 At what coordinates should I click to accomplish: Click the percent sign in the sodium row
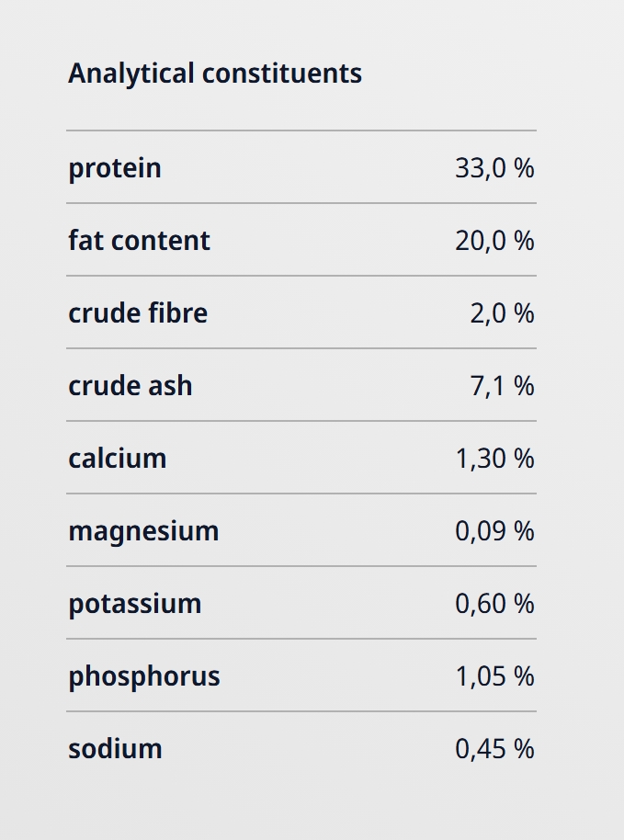525,749
